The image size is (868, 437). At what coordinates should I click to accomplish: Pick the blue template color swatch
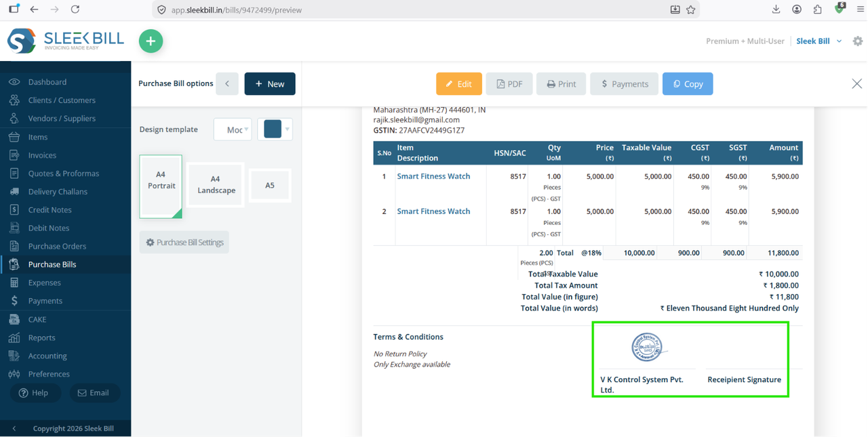pos(273,129)
